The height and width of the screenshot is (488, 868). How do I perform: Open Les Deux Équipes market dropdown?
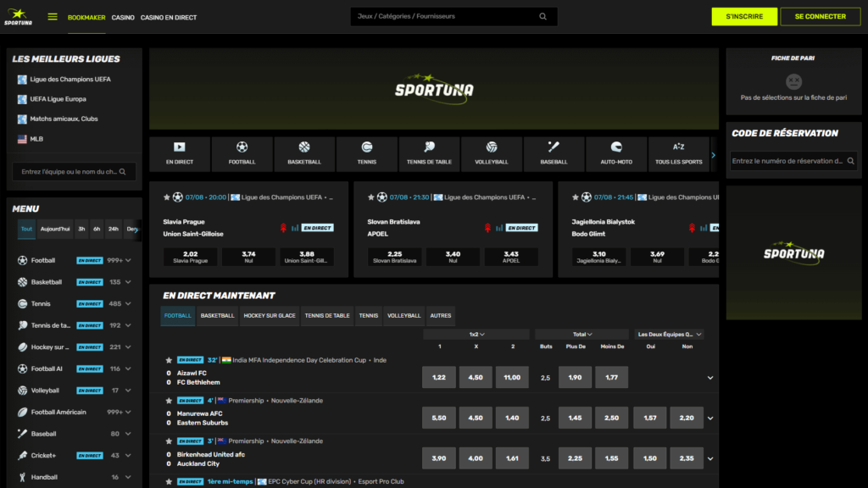point(670,334)
